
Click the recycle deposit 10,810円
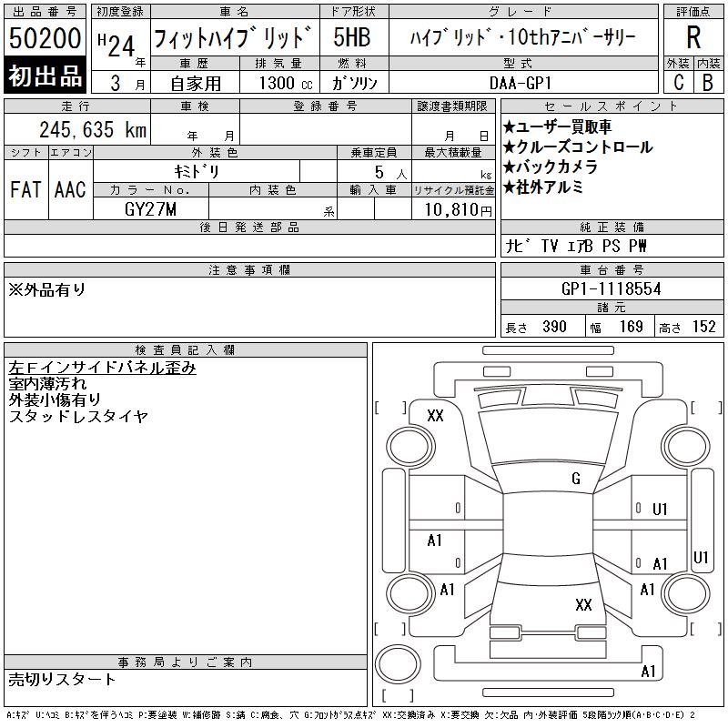point(458,210)
